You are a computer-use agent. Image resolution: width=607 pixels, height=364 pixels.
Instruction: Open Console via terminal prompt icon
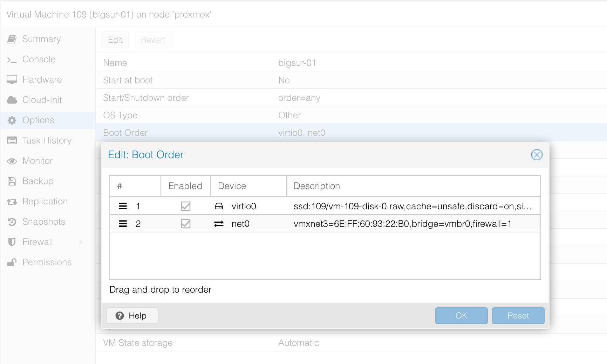(x=12, y=60)
